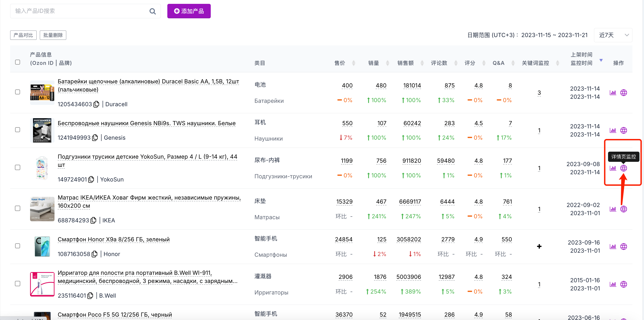
Task: Sort by 上架时间 监控时间 column
Action: coord(601,60)
